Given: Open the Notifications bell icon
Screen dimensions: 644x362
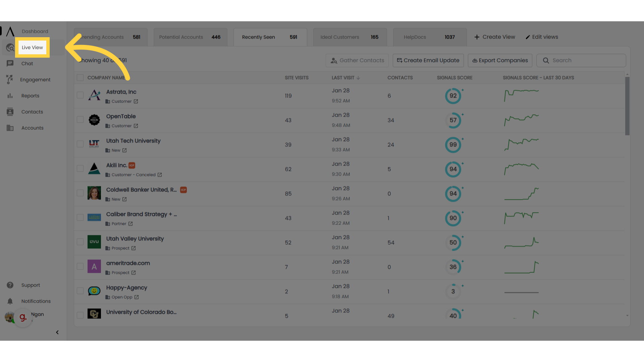Looking at the screenshot, I should (10, 301).
